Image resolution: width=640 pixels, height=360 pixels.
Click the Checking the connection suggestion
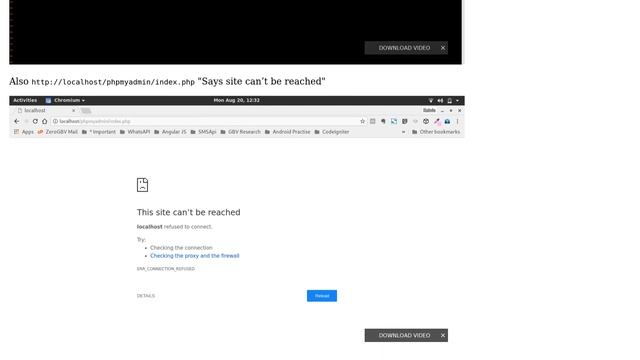[x=181, y=248]
